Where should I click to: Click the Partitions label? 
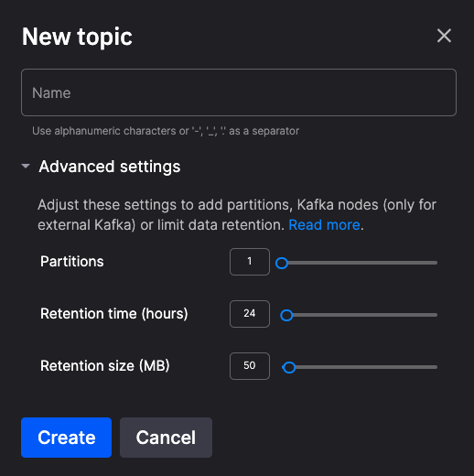click(x=72, y=262)
